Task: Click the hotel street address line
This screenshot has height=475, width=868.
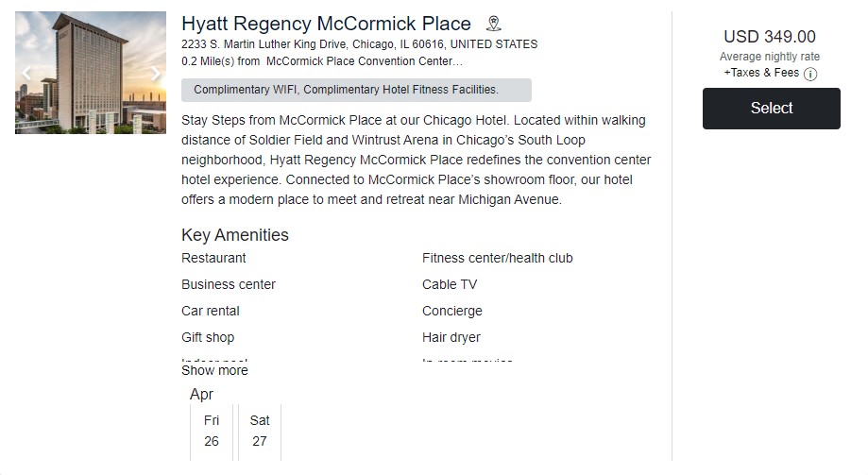Action: 359,44
